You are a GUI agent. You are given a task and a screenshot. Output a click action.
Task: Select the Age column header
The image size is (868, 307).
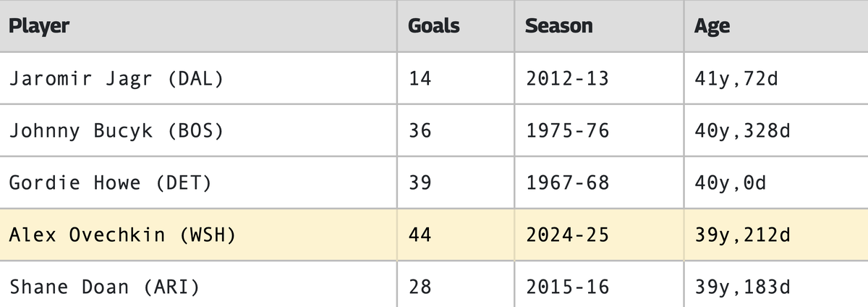coord(712,26)
